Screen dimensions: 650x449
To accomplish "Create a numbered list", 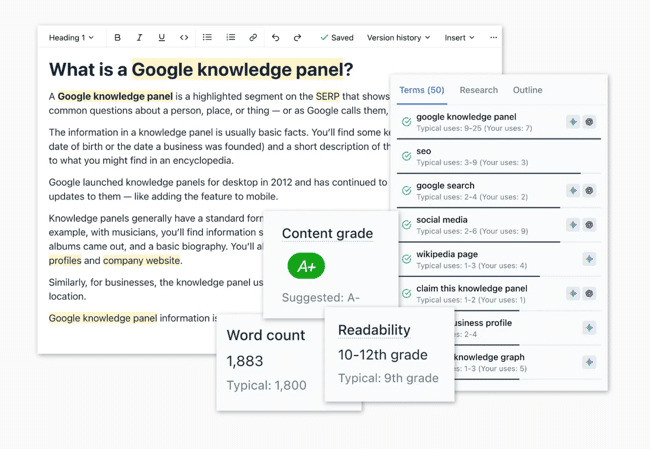I will click(230, 37).
